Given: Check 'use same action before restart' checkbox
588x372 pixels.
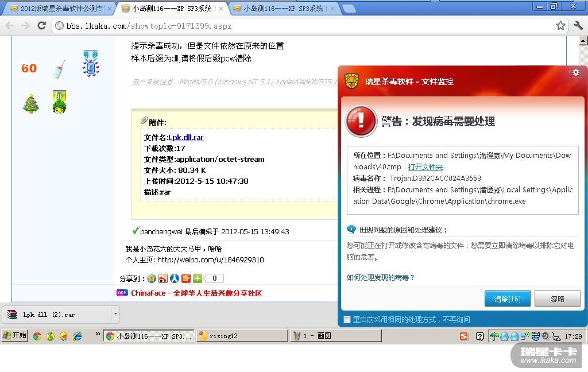Looking at the screenshot, I should [x=347, y=320].
